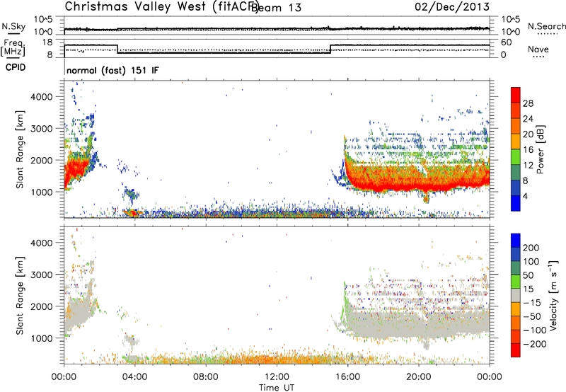566x392 pixels.
Task: Click the "N.Search" legend label
Action: click(x=546, y=26)
